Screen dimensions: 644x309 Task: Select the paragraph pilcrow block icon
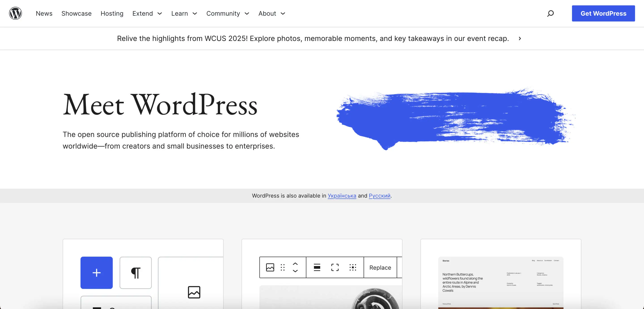click(x=136, y=273)
